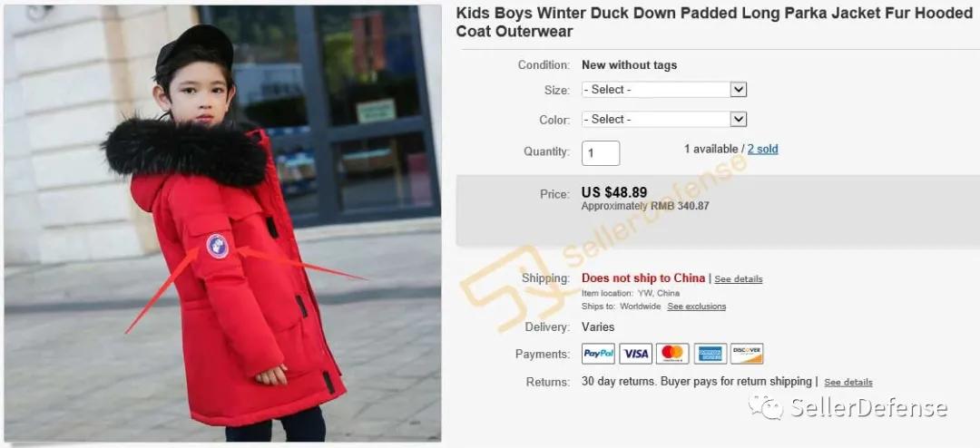Viewport: 980px width, 448px height.
Task: Click the product title heading
Action: [714, 22]
